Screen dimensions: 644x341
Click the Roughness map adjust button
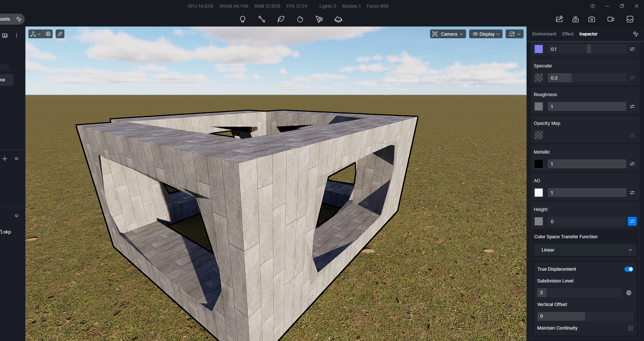(x=632, y=106)
